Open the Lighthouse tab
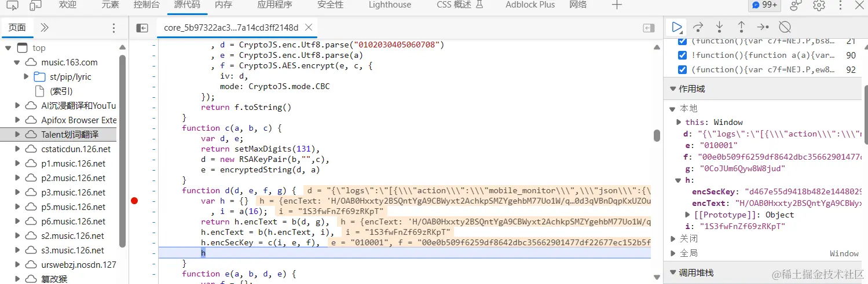 [390, 5]
